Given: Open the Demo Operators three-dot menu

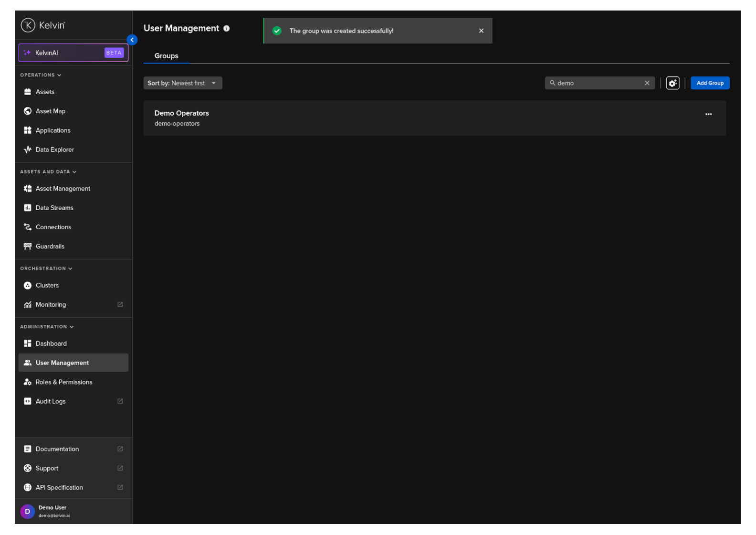Looking at the screenshot, I should click(708, 114).
